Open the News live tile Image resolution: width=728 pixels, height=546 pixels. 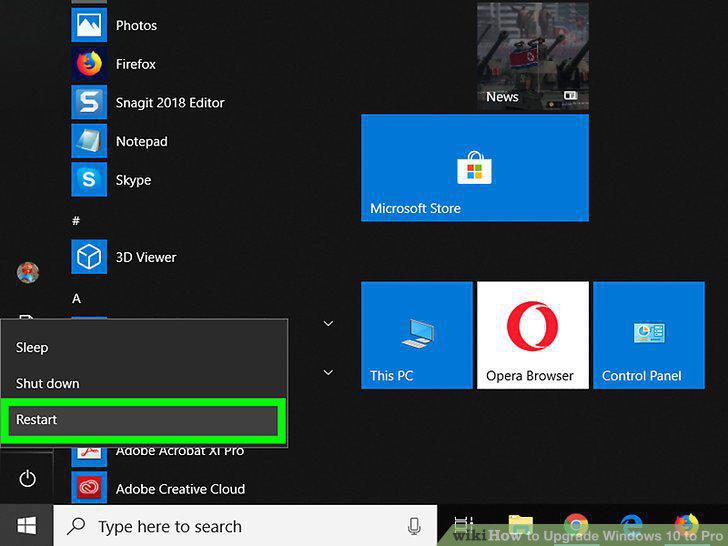tap(533, 56)
